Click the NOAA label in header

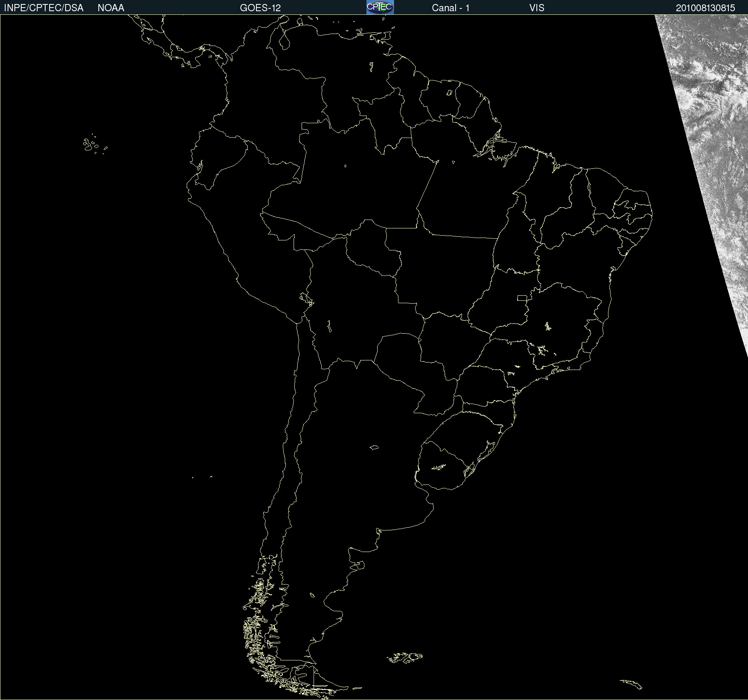point(111,8)
